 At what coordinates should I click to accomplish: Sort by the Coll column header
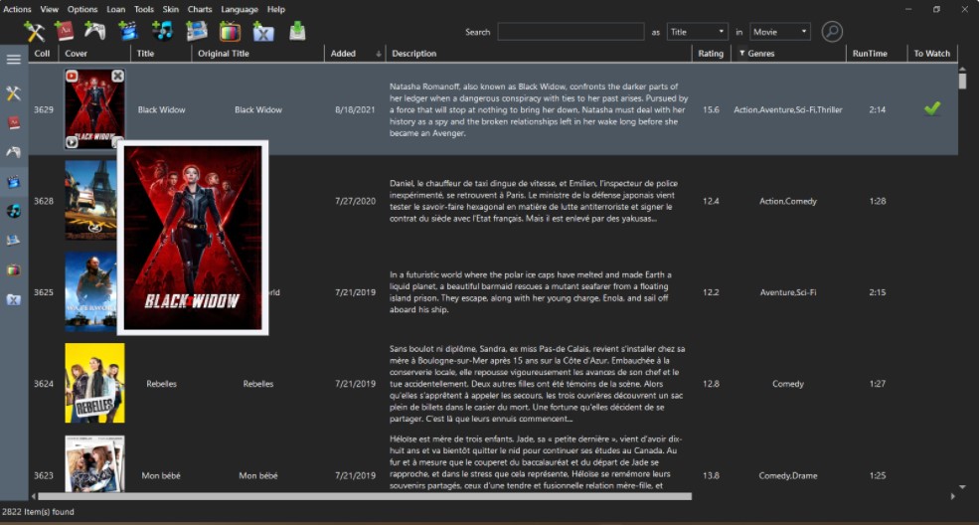click(x=43, y=53)
